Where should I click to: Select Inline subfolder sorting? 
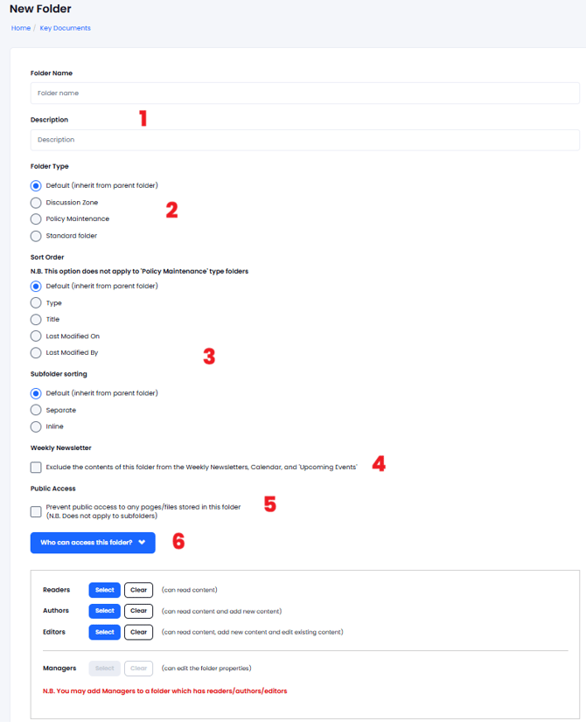(36, 426)
